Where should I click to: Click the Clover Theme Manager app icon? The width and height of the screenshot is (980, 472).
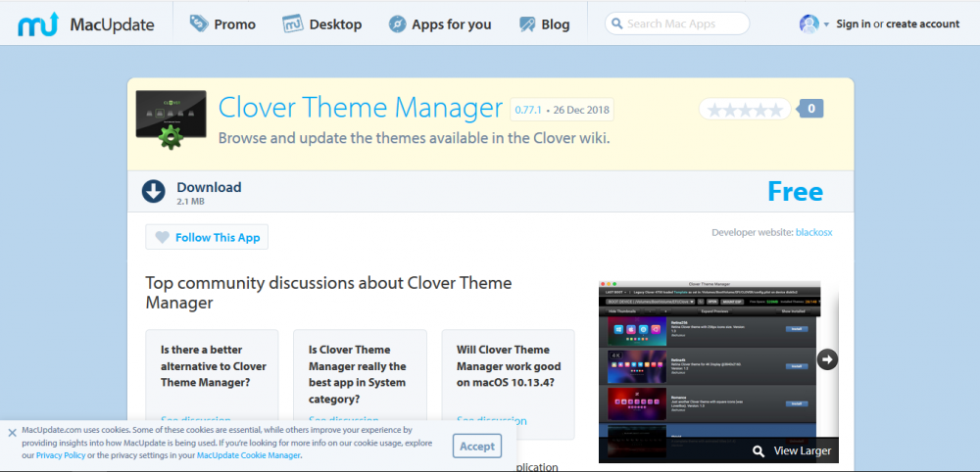[x=171, y=118]
